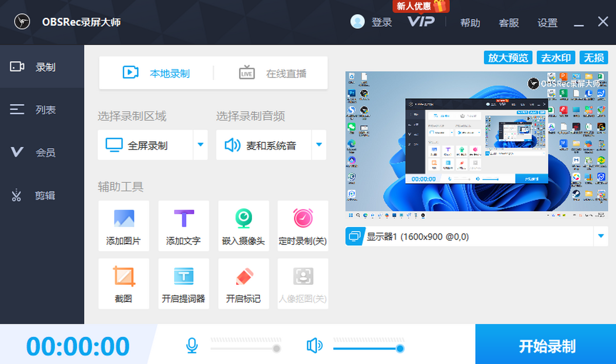Open the 设置 settings menu
This screenshot has height=364, width=616.
click(547, 23)
